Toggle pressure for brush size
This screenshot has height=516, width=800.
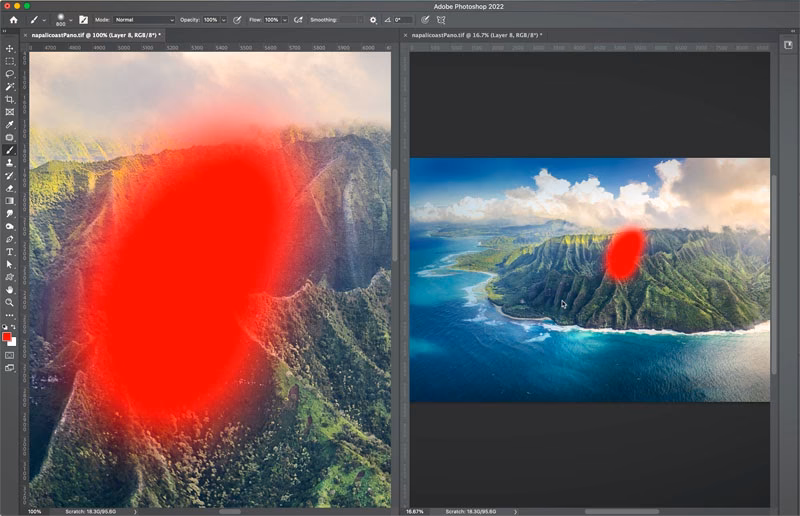click(x=424, y=20)
